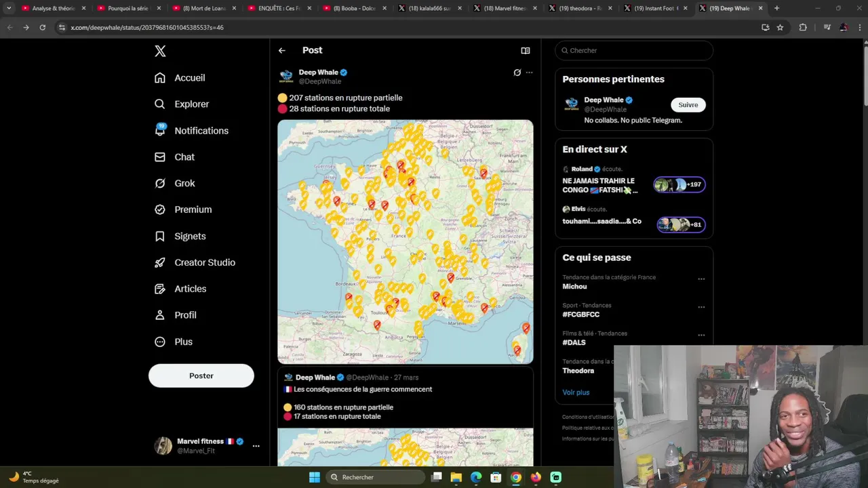Open the tab search dropdown

tap(9, 8)
